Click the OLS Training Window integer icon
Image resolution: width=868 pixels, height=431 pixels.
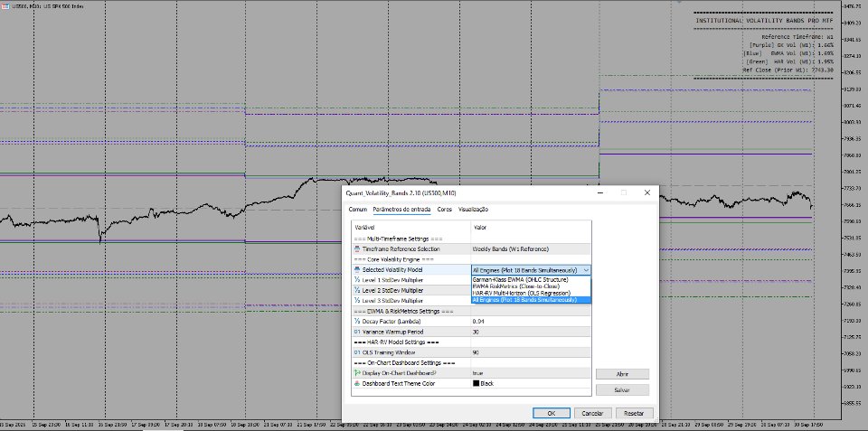pyautogui.click(x=357, y=352)
